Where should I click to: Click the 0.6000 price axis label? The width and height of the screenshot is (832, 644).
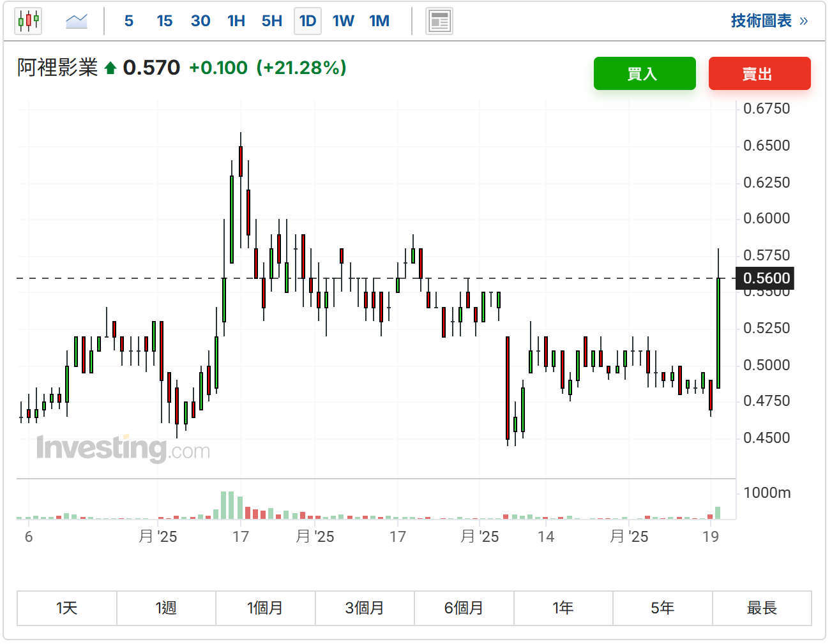click(x=767, y=218)
